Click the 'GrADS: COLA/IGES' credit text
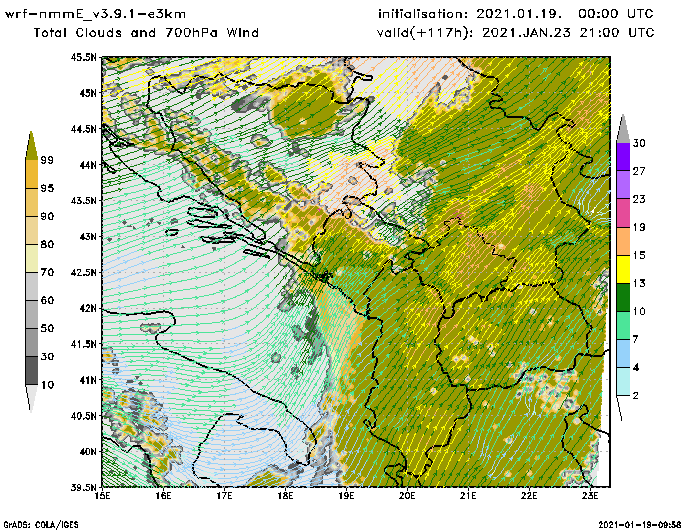700x530 pixels. pos(41,525)
